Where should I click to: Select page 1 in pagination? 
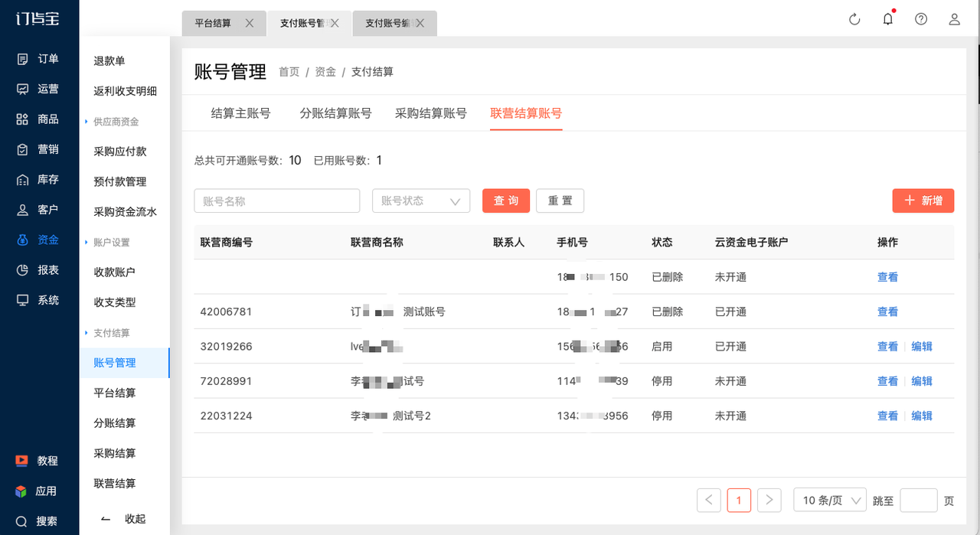point(739,500)
